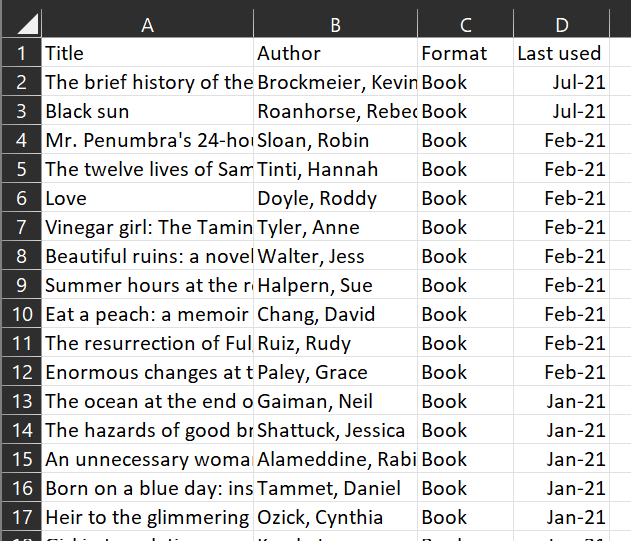Click Eat a peach: a memoir cell

pyautogui.click(x=148, y=314)
